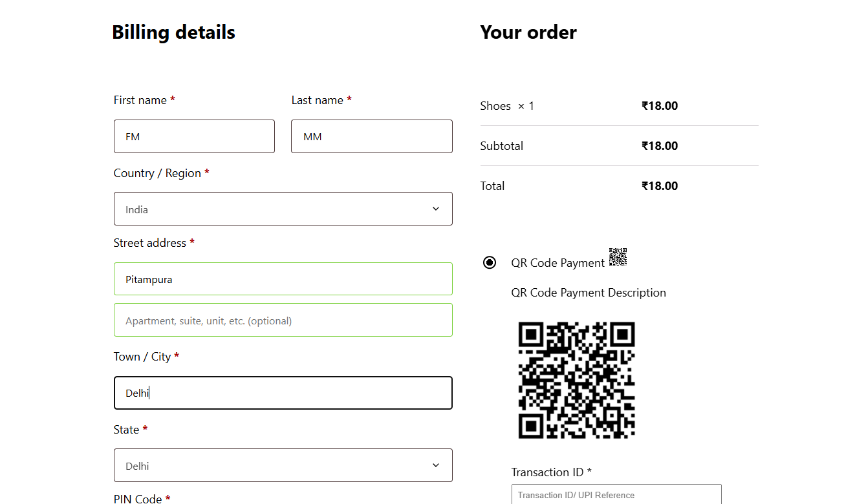Click the Apartment, suite, unit optional field

(x=283, y=320)
